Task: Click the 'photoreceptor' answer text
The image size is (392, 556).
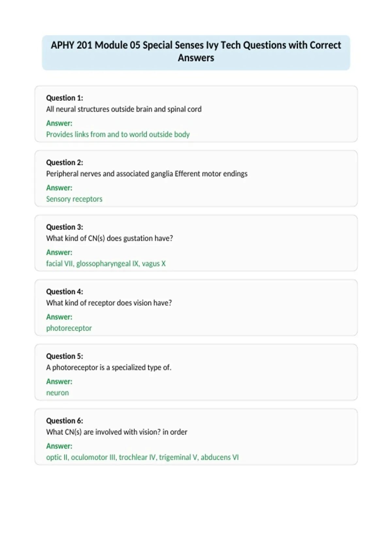Action: tap(69, 328)
